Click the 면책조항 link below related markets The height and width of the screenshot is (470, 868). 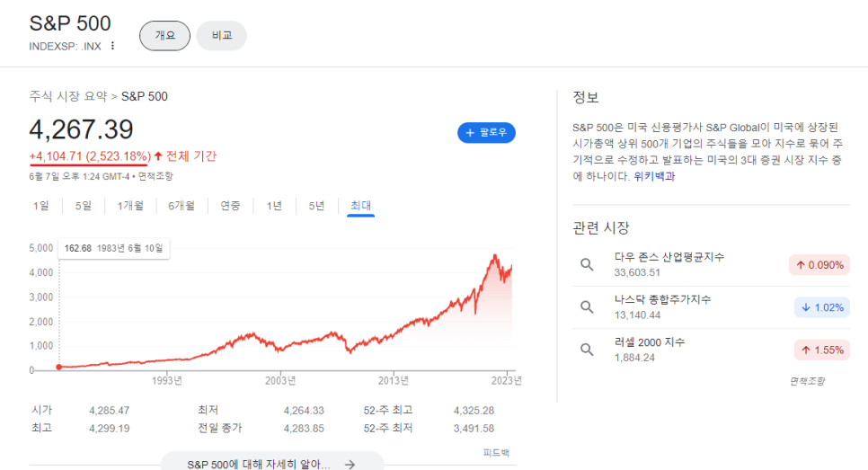[807, 381]
